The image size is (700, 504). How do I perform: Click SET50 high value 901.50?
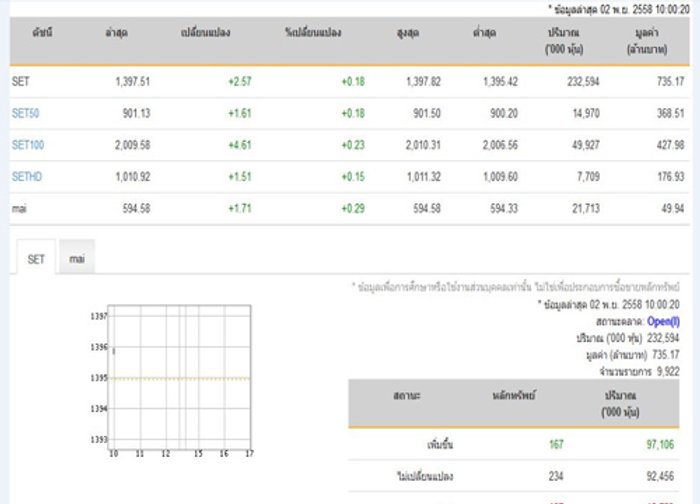click(427, 113)
